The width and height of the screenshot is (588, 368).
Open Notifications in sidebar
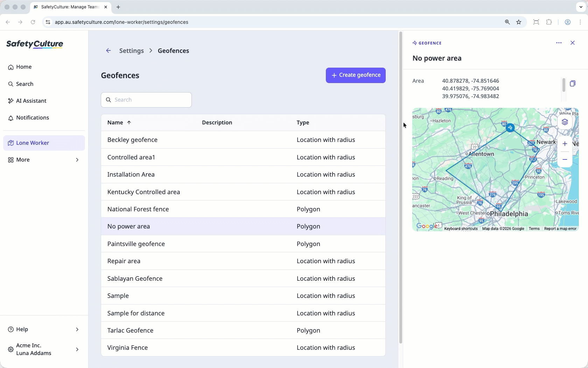point(44,118)
